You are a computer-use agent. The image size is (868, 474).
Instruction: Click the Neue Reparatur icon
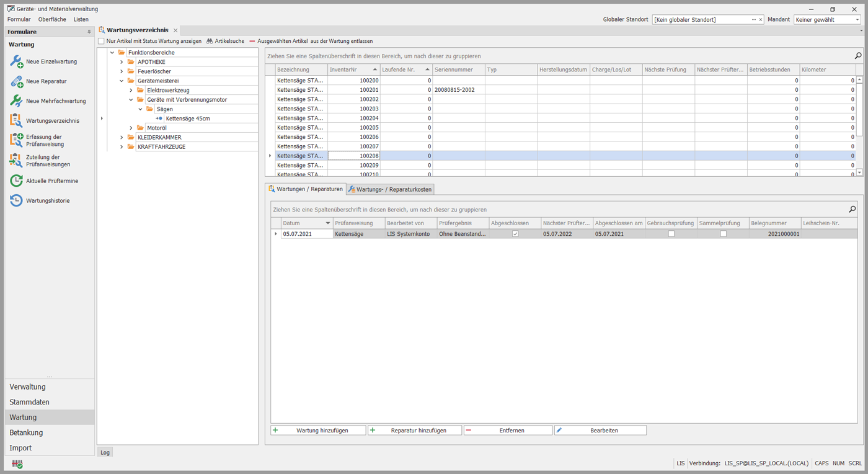(16, 81)
